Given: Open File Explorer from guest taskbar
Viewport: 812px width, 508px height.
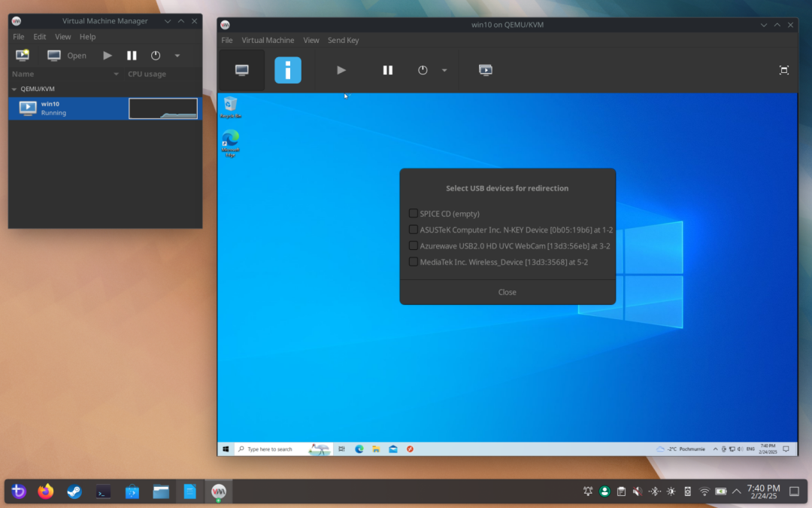Looking at the screenshot, I should coord(376,449).
